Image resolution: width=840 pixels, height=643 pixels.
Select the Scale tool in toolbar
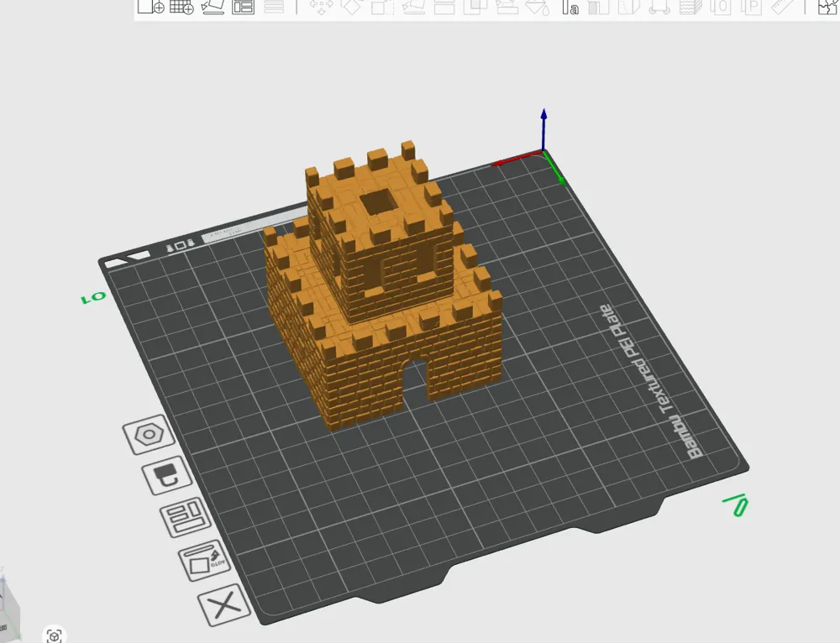(382, 7)
